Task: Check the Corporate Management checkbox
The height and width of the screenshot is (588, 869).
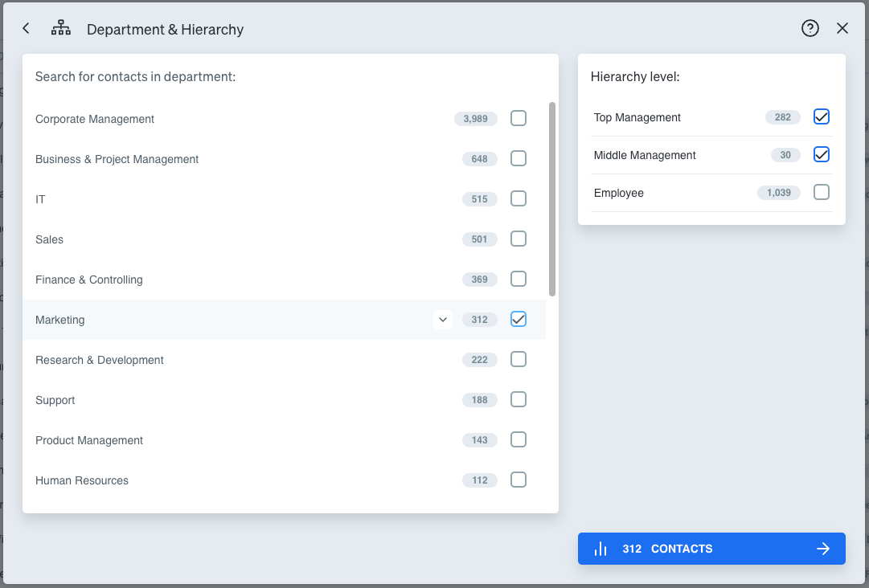Action: (519, 119)
